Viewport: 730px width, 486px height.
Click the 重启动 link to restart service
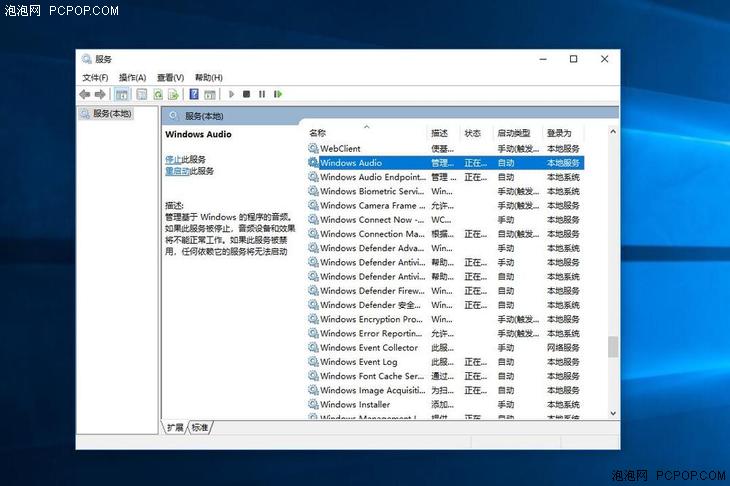pyautogui.click(x=177, y=171)
